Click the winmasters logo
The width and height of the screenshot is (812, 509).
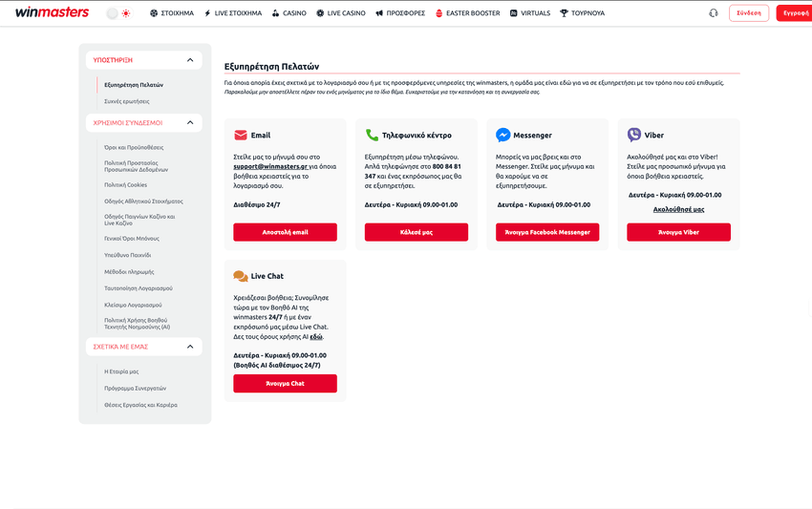pos(52,12)
